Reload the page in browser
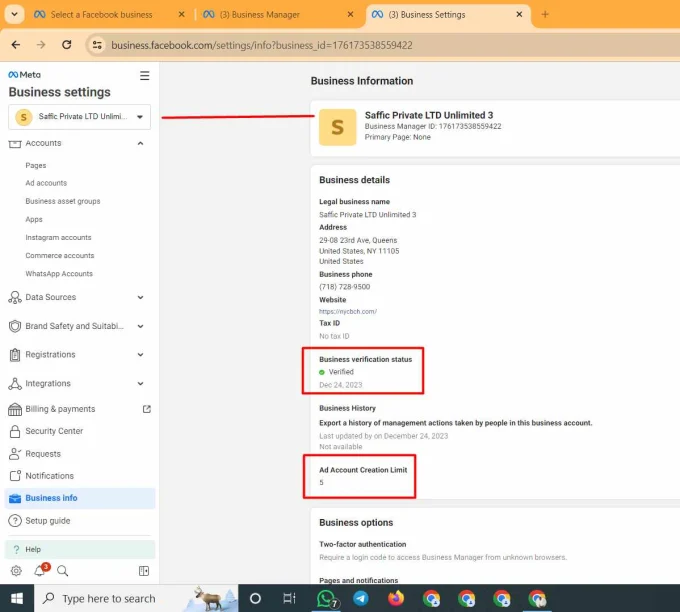The width and height of the screenshot is (680, 612). point(66,45)
